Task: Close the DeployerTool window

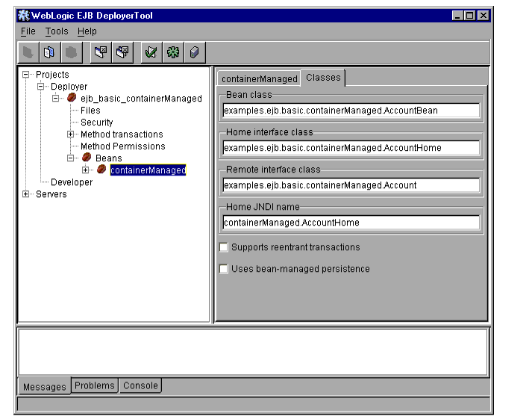Action: [x=484, y=15]
